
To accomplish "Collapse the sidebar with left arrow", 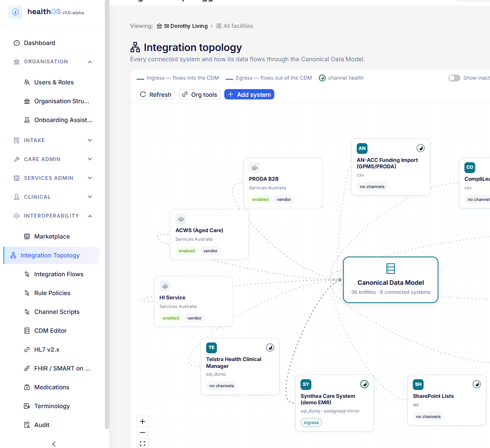I will point(54,444).
